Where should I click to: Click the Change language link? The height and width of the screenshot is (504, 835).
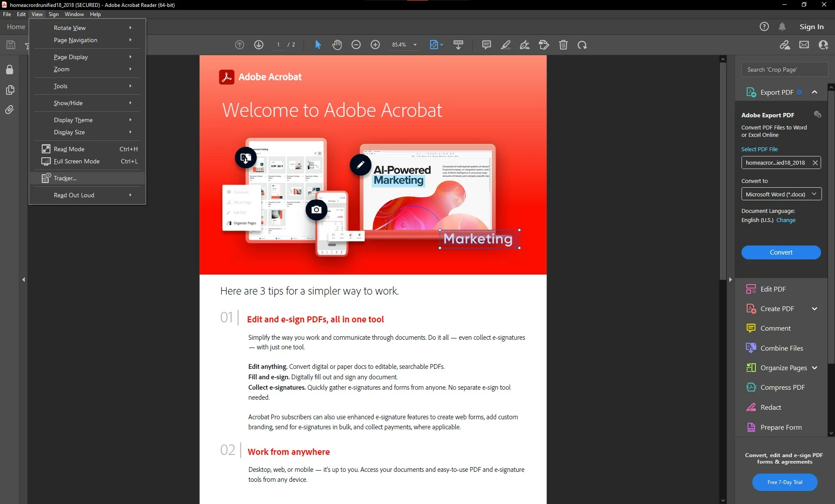[x=785, y=220]
